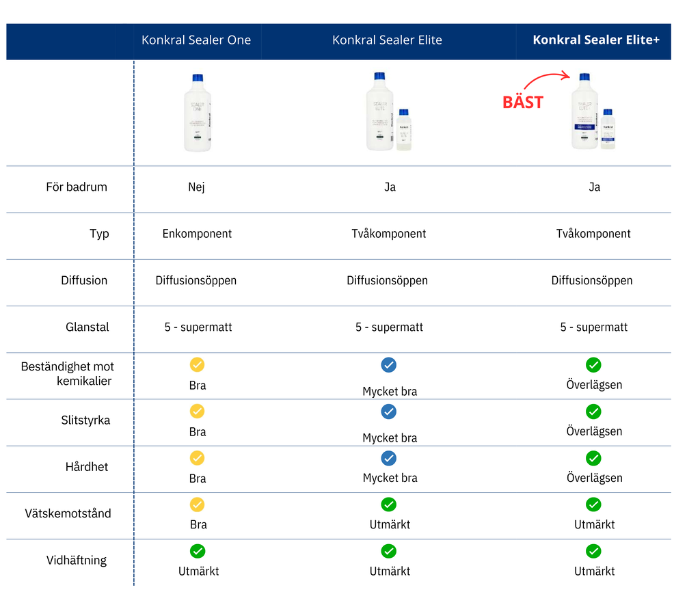Click the Konkral Sealer One bottle image
The height and width of the screenshot is (592, 700).
(x=198, y=113)
